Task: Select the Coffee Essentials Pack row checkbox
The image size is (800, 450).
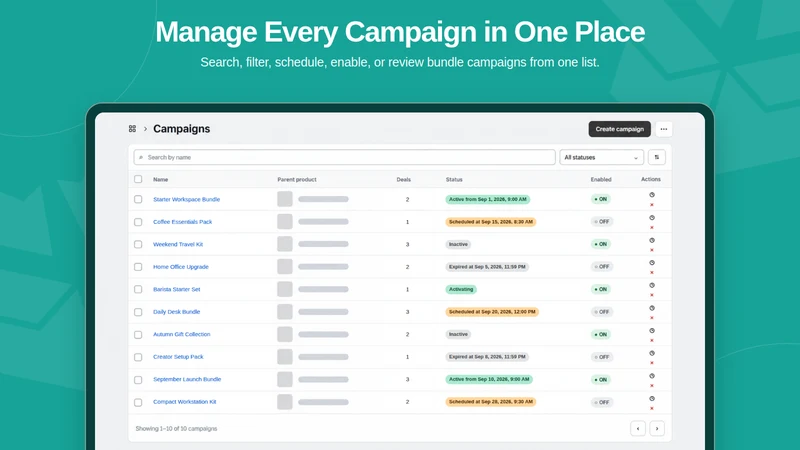Action: [138, 222]
